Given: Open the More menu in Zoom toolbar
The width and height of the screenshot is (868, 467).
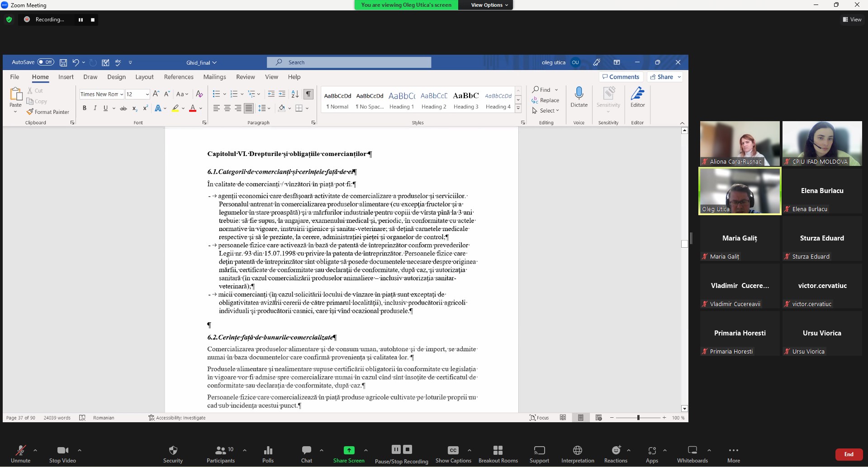Looking at the screenshot, I should [x=733, y=454].
